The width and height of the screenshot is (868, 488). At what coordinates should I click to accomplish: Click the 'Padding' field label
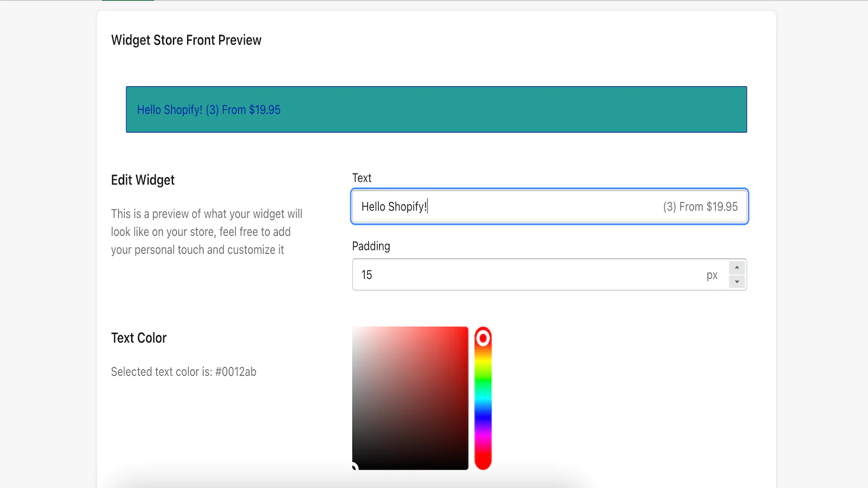tap(371, 246)
